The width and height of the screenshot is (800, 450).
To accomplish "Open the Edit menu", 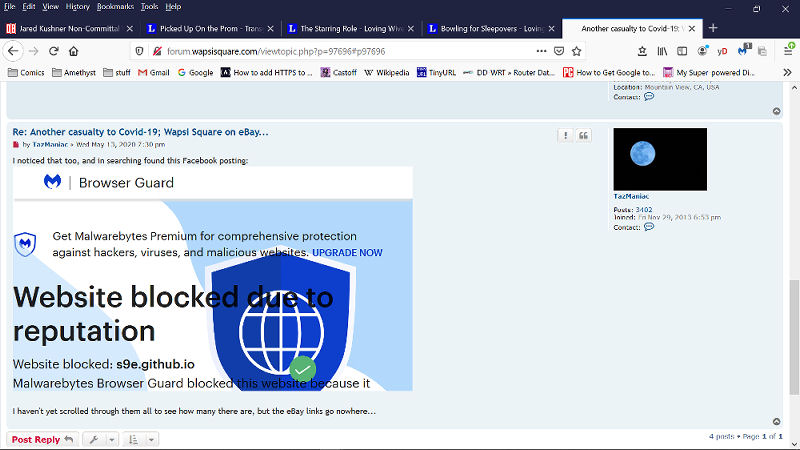I will 29,7.
